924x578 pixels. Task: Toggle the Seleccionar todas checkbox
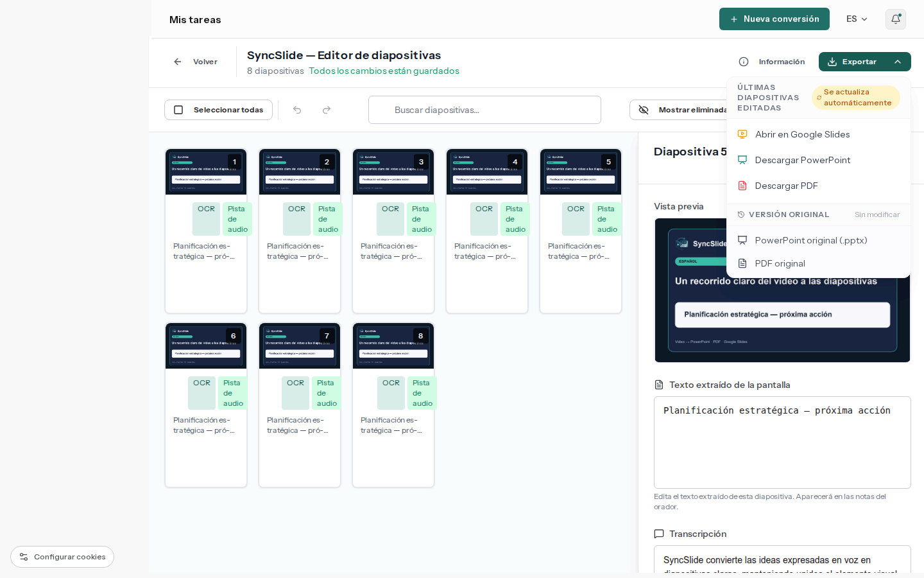(x=178, y=110)
